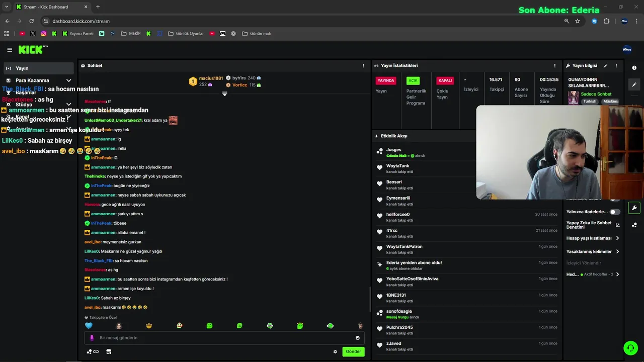Click the KAPALI Çoklu Yayın badge
The image size is (644, 362).
(445, 80)
